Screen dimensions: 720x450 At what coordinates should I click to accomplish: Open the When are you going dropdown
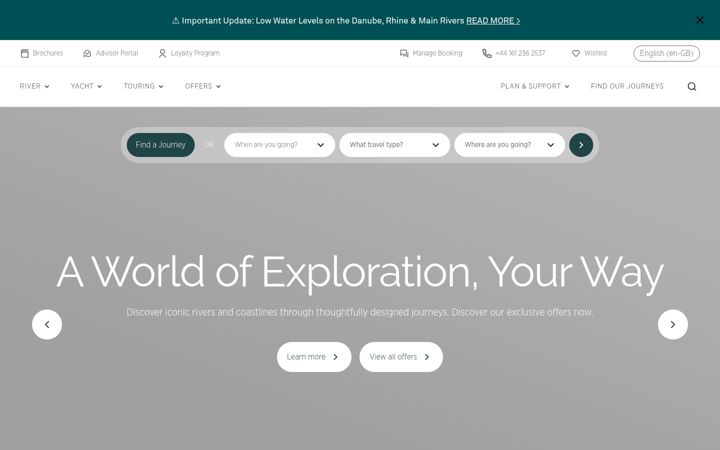[279, 145]
